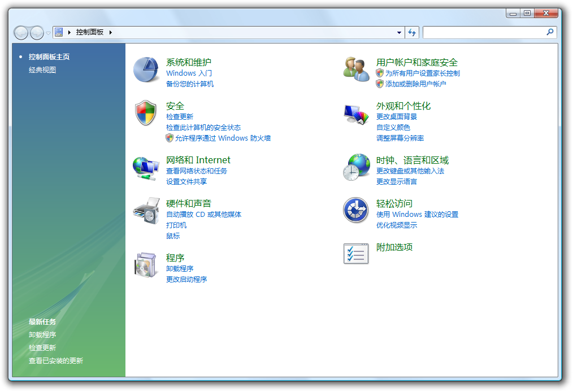
Task: Open the 外观和个性化 monitor icon
Action: [x=357, y=114]
